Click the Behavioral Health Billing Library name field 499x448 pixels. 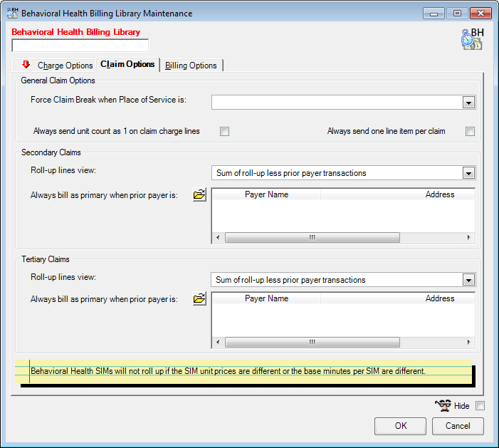click(x=80, y=45)
